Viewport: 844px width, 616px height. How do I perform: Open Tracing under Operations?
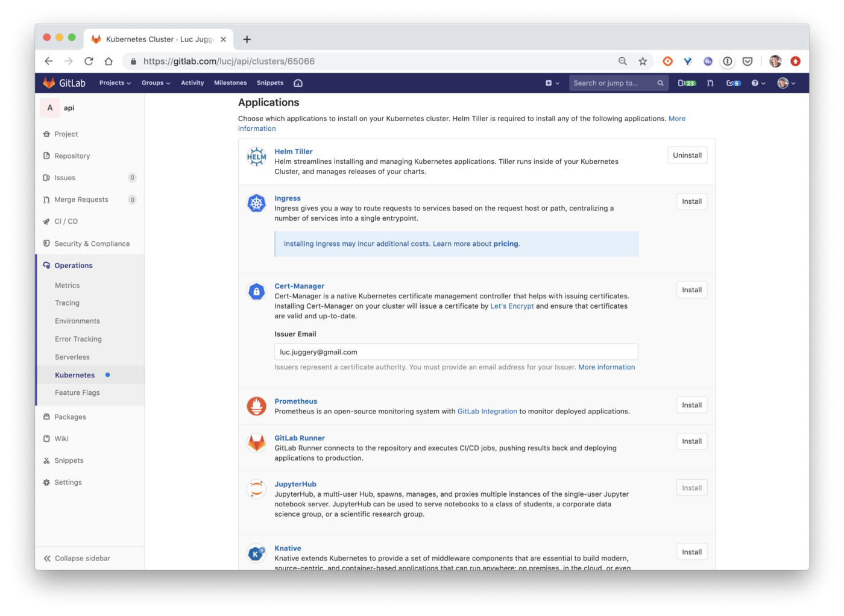(x=67, y=303)
